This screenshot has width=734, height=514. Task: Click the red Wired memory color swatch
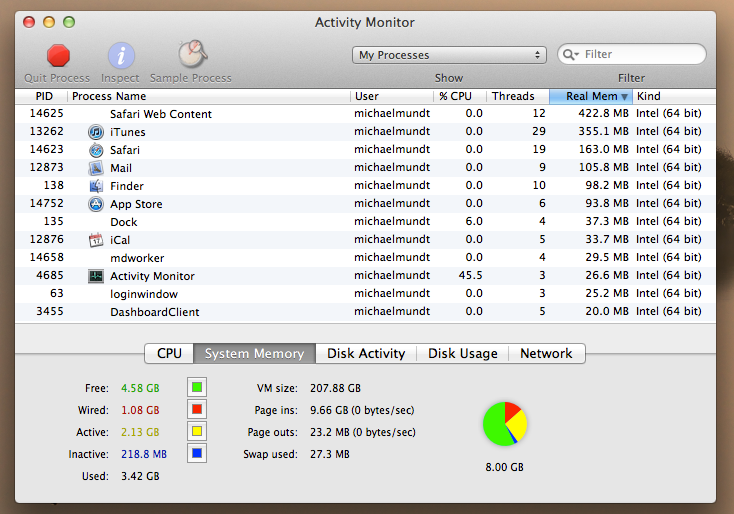(x=197, y=410)
